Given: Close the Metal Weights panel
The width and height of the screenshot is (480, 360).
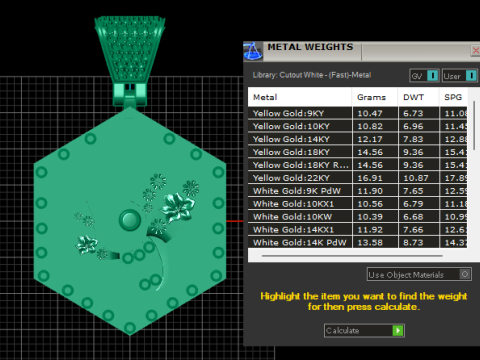Looking at the screenshot, I should (476, 51).
